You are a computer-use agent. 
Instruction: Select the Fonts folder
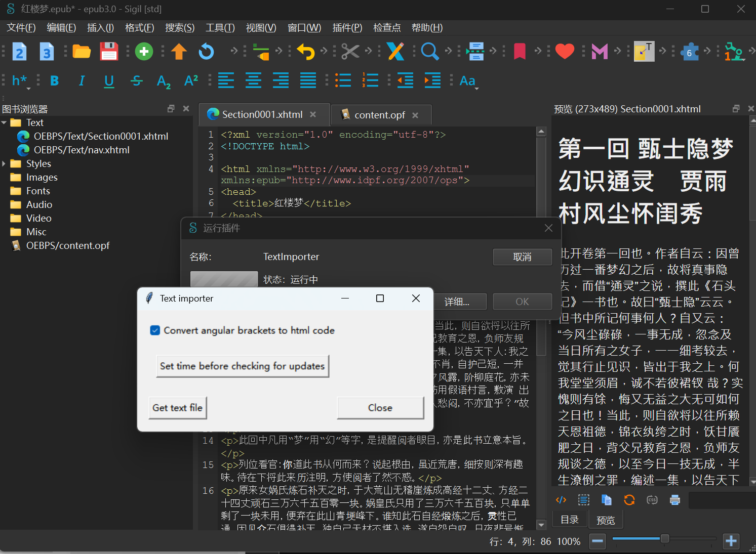coord(38,191)
